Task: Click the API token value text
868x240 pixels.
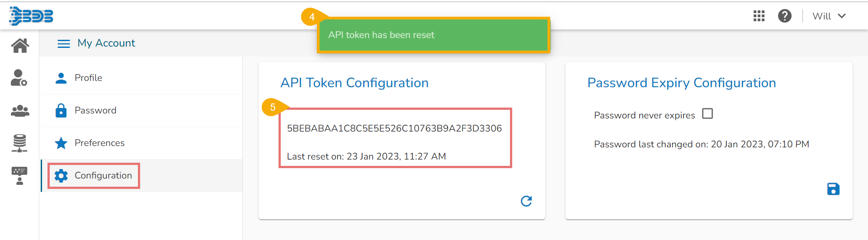Action: tap(394, 128)
